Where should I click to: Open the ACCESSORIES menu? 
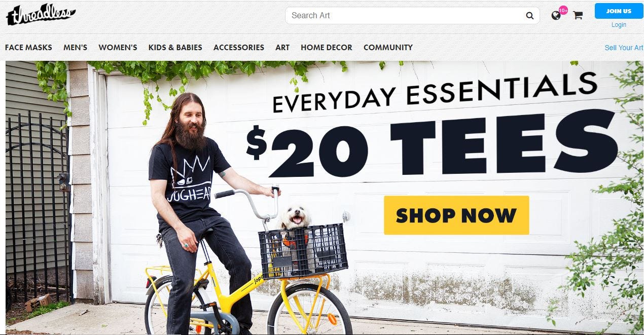[238, 48]
